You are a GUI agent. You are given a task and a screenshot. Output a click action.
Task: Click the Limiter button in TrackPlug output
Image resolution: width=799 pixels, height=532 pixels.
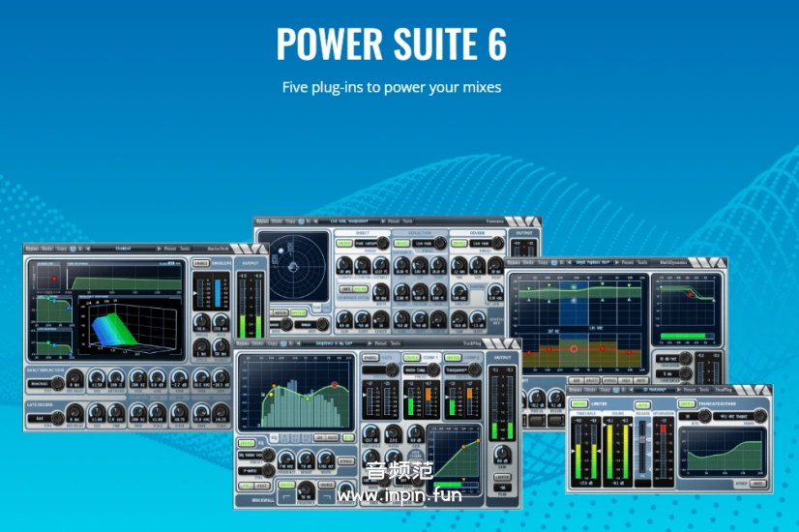pyautogui.click(x=502, y=477)
